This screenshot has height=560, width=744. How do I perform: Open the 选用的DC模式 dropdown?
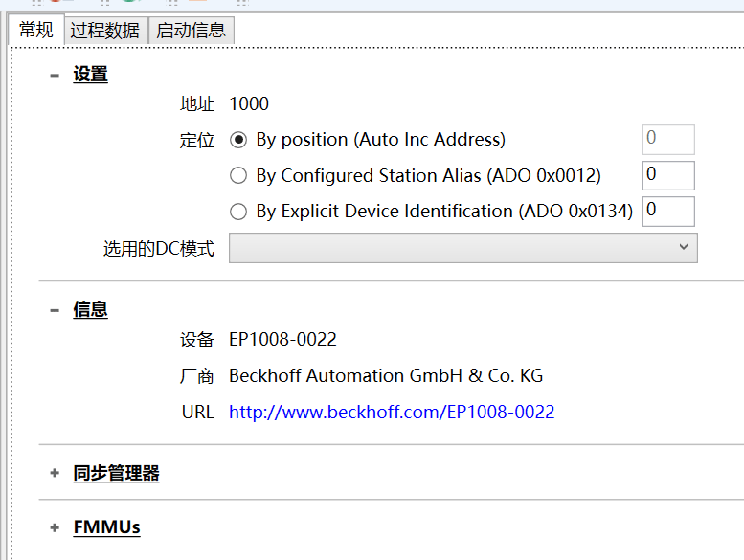[462, 248]
